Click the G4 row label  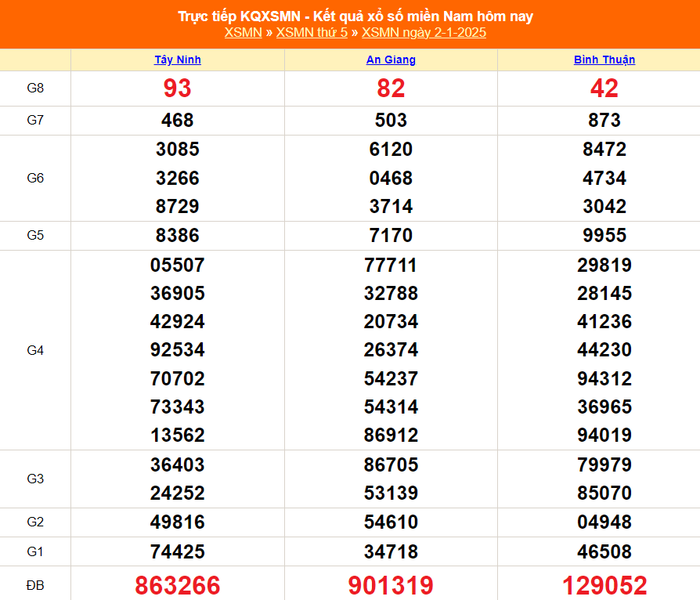click(x=35, y=350)
